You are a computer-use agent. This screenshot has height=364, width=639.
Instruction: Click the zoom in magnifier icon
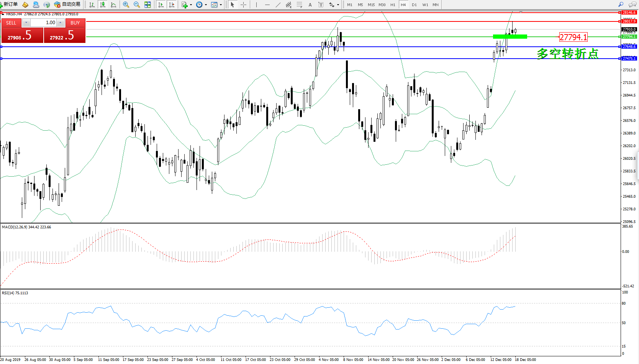[126, 5]
